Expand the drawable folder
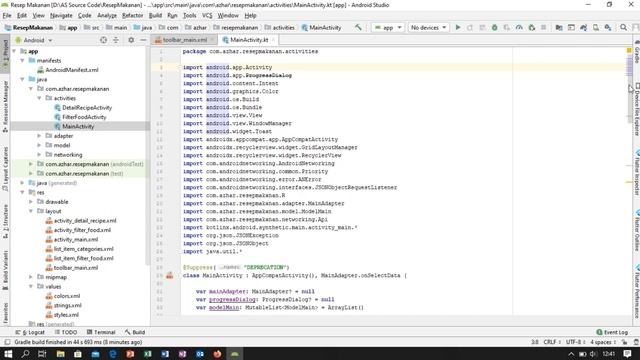Viewport: 640px width, 360px height. pos(31,202)
